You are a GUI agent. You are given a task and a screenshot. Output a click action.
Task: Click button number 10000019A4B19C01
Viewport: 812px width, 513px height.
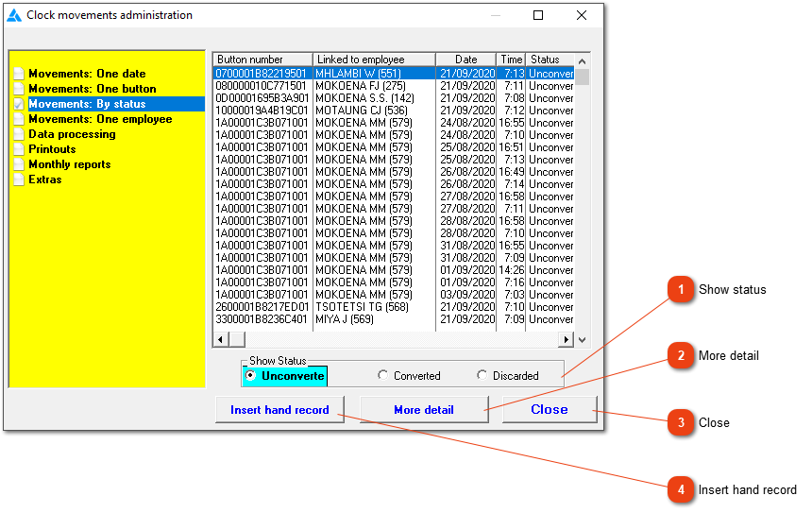262,111
